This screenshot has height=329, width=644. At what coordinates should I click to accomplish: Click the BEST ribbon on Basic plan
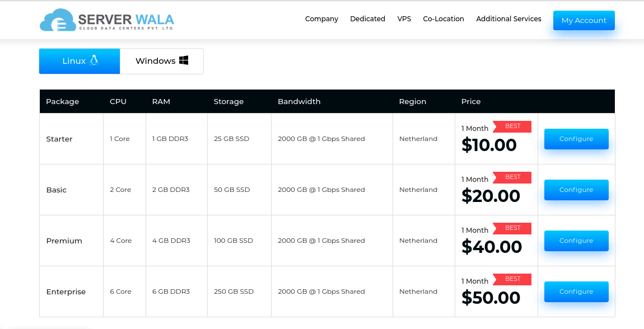point(512,177)
